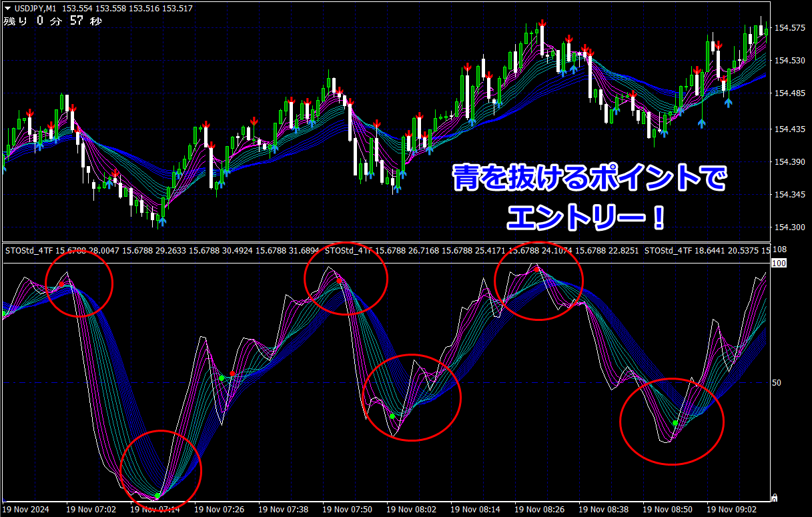The width and height of the screenshot is (812, 517).
Task: Click the red down arrow atop the highest 08:26 candle
Action: [542, 23]
